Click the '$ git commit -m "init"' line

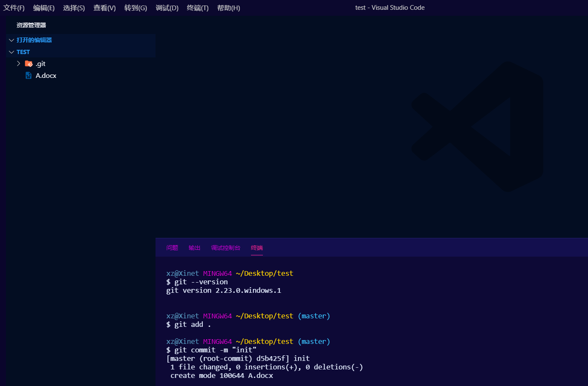211,350
